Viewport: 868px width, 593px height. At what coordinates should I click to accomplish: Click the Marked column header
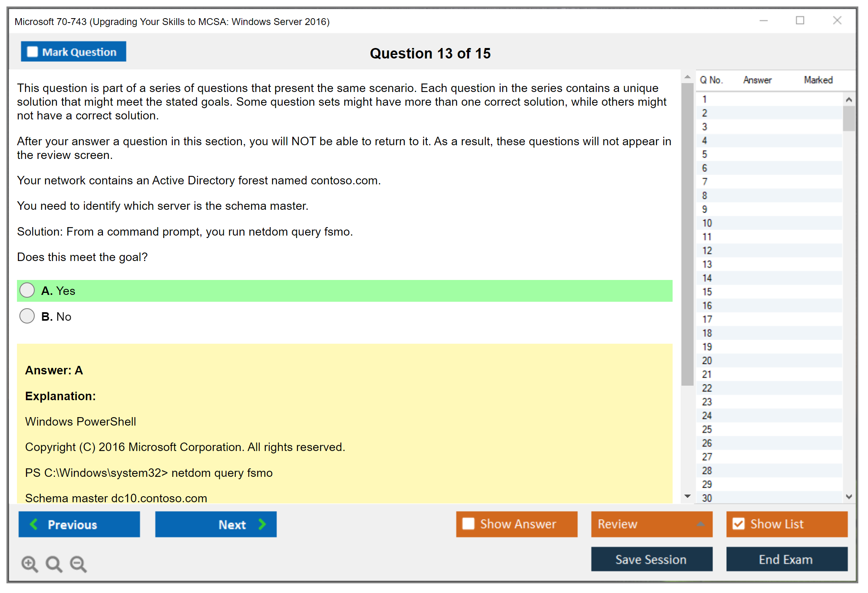coord(818,80)
